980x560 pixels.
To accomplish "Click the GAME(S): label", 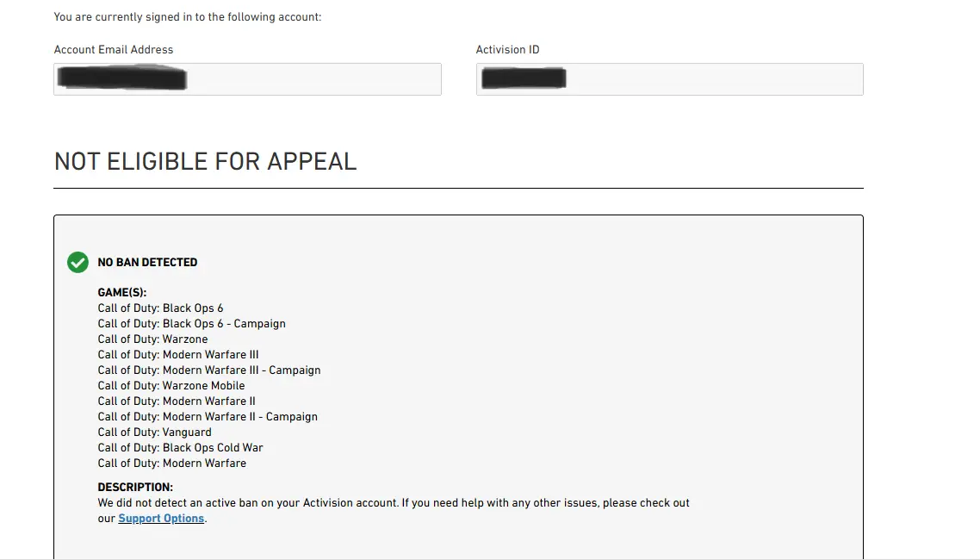I will point(122,293).
